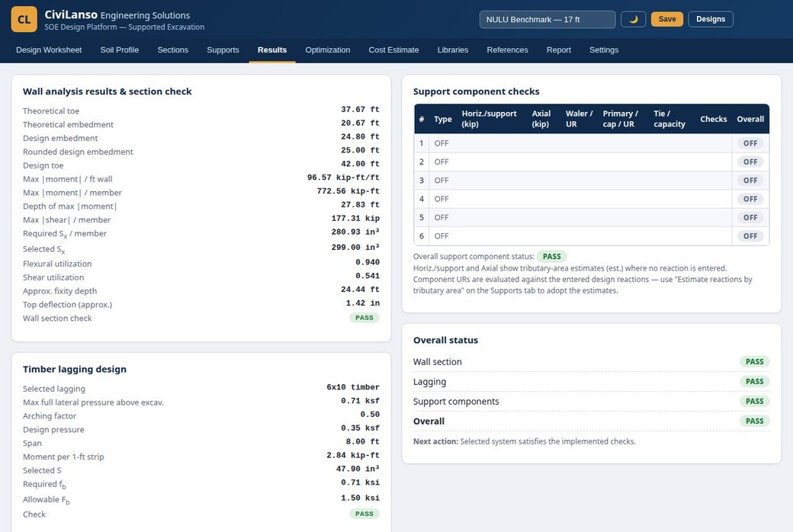Click the Theoretical toe value 37.67 ft

click(360, 109)
